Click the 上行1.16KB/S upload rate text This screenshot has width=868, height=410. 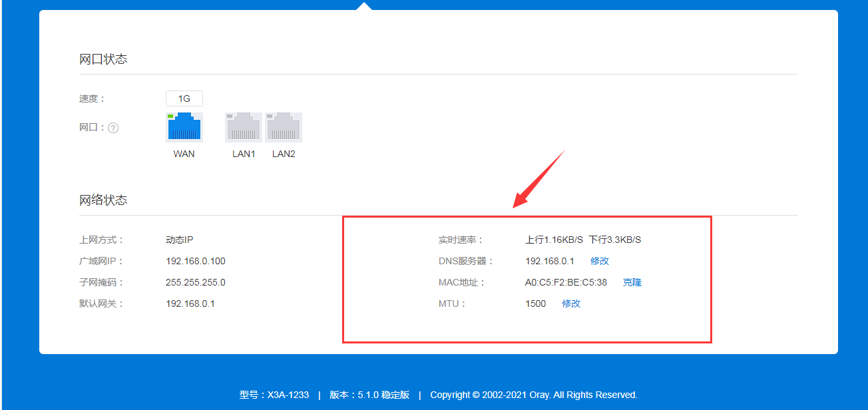pos(554,240)
